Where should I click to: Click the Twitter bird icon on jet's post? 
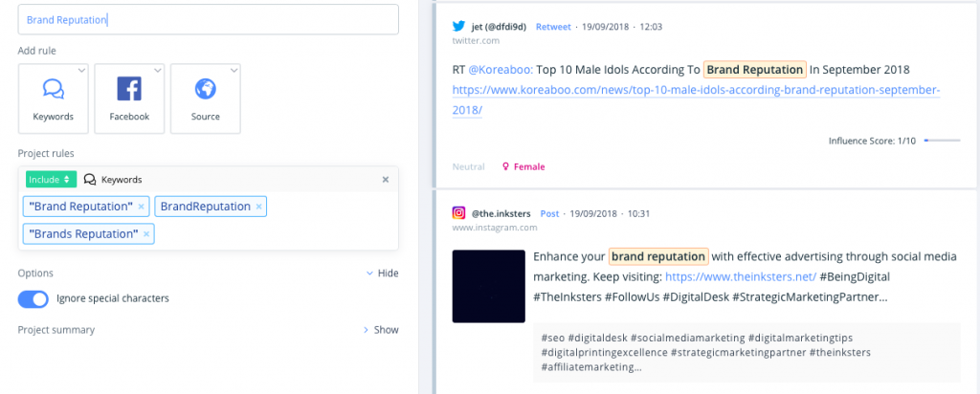point(460,27)
